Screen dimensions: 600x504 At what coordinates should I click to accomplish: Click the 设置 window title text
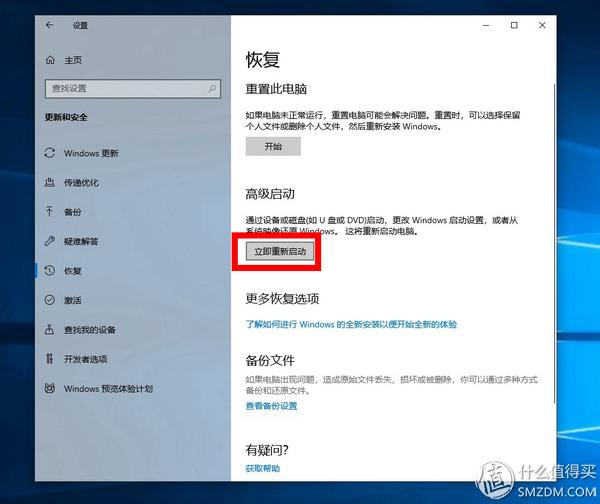pos(80,26)
